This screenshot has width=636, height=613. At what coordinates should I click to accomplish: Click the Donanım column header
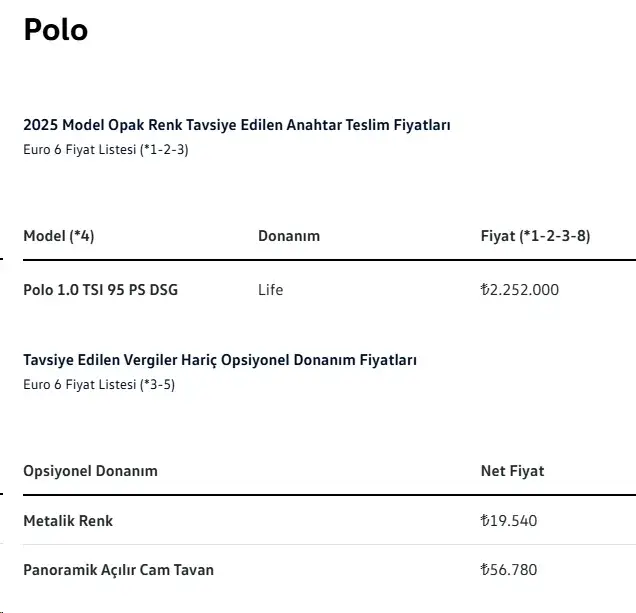click(x=289, y=236)
